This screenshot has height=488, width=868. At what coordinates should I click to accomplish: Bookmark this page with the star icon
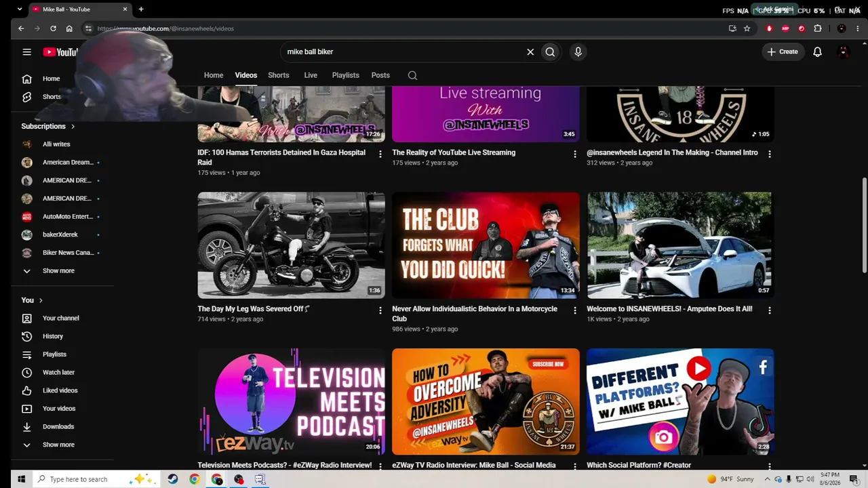(747, 28)
